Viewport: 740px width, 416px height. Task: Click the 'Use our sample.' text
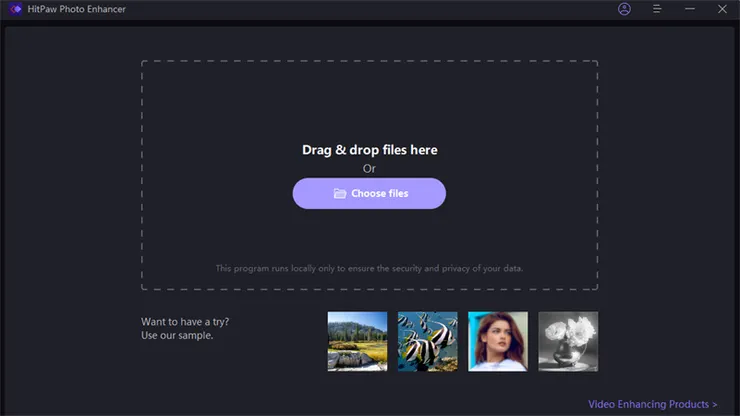[177, 336]
